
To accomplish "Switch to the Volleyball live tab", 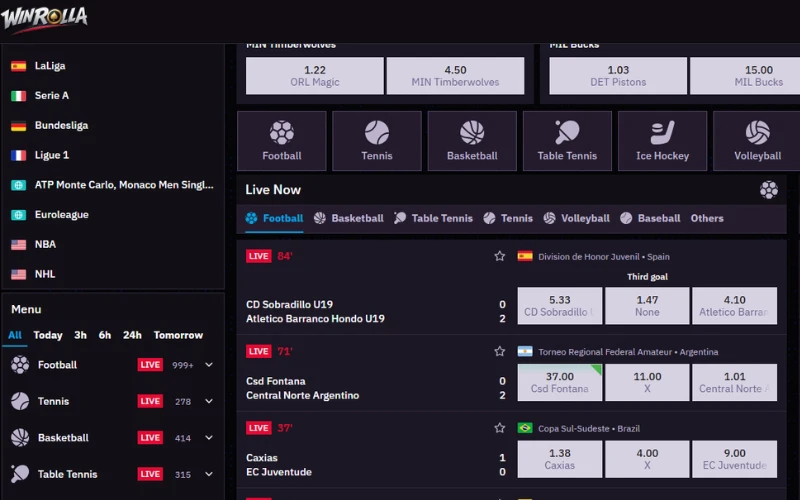I will [576, 218].
